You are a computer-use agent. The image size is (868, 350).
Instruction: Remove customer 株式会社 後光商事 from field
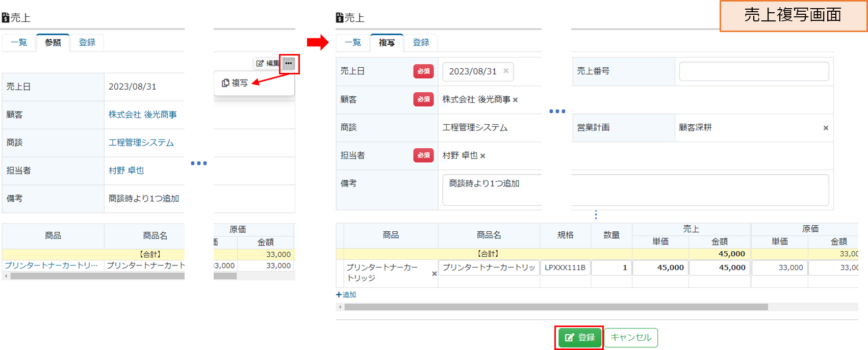(515, 100)
